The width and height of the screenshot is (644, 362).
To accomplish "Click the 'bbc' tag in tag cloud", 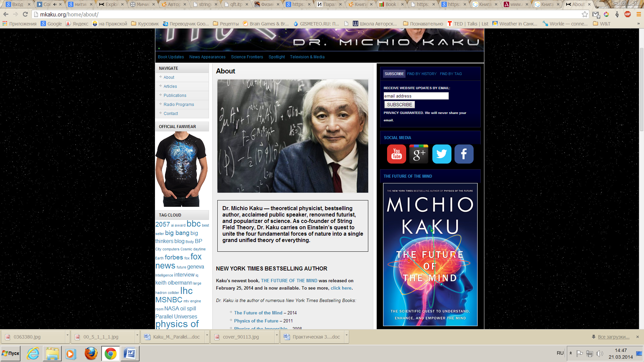I will tap(194, 224).
